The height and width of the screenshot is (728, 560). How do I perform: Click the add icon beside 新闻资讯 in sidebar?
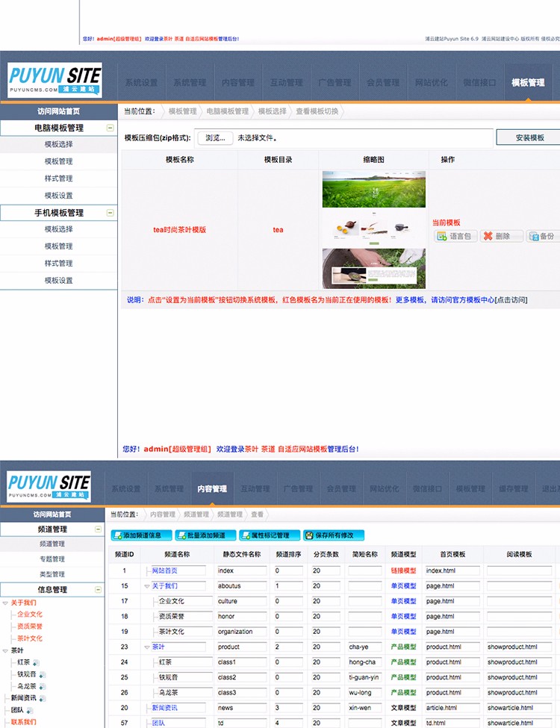tap(43, 698)
